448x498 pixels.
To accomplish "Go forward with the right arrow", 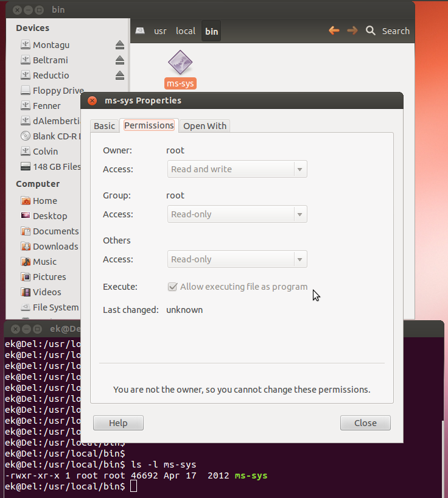I will point(352,30).
